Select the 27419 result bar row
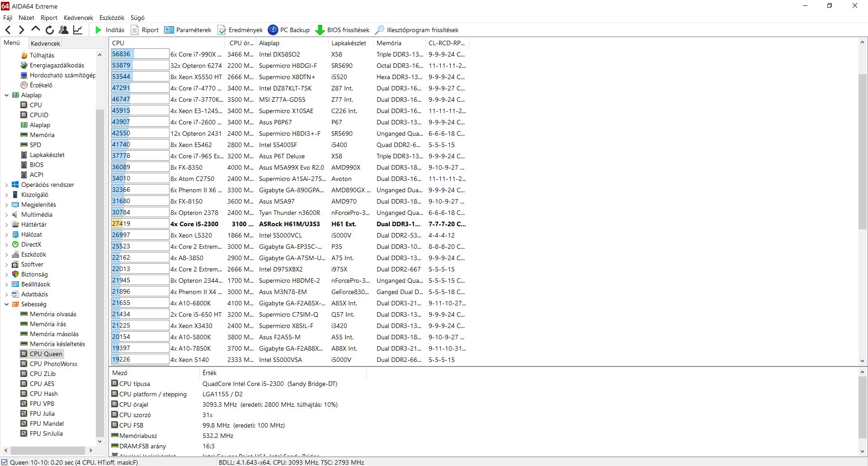Image resolution: width=868 pixels, height=466 pixels. [x=140, y=223]
